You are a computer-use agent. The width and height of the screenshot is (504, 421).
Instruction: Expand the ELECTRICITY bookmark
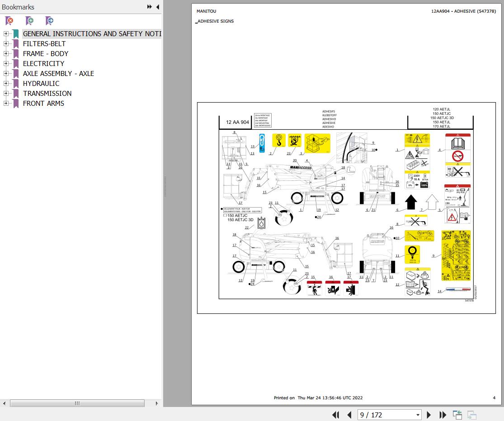pyautogui.click(x=6, y=63)
